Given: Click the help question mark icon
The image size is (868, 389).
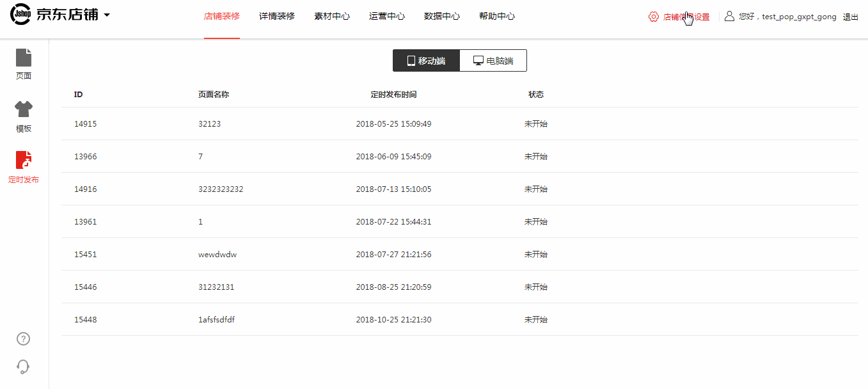Looking at the screenshot, I should click(x=23, y=339).
